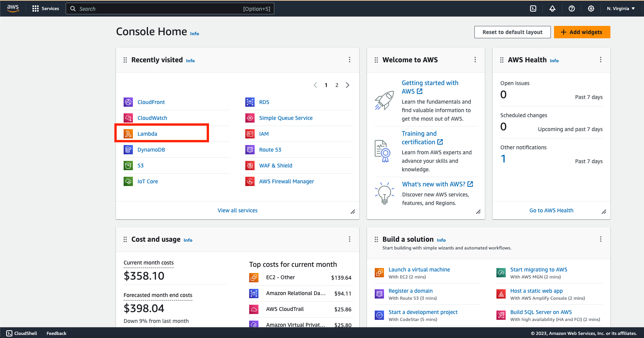The width and height of the screenshot is (644, 338).
Task: Open the AWS Health widget options menu
Action: 601,60
